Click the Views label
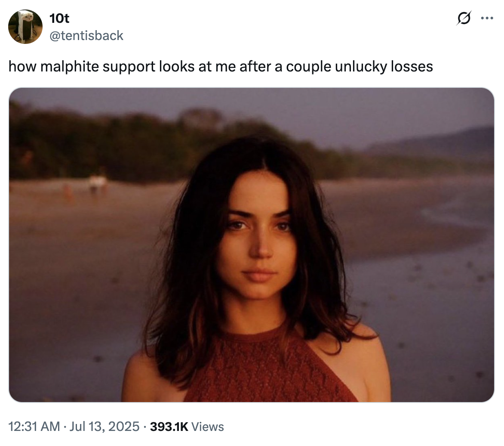504x446 pixels. click(x=208, y=427)
